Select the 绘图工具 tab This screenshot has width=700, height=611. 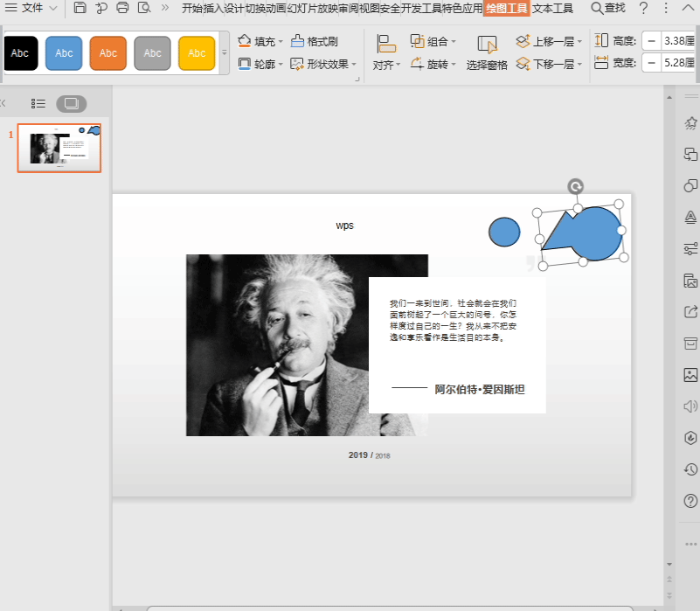(507, 8)
